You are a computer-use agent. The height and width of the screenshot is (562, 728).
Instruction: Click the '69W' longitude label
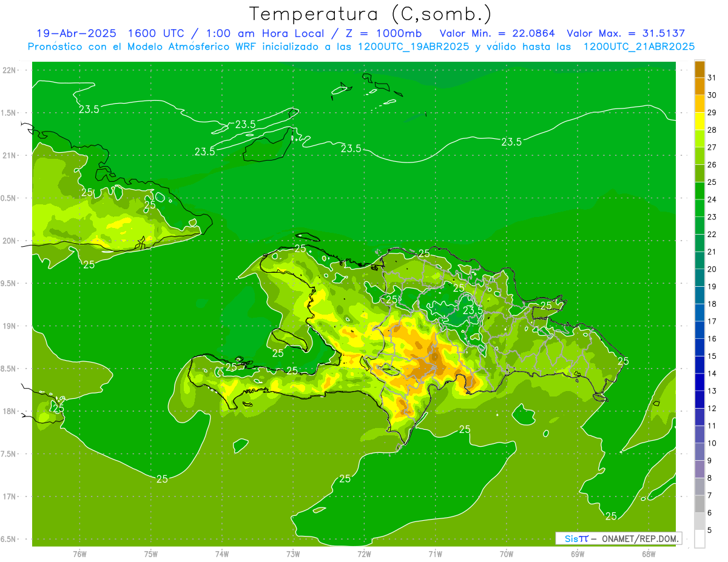coord(578,555)
